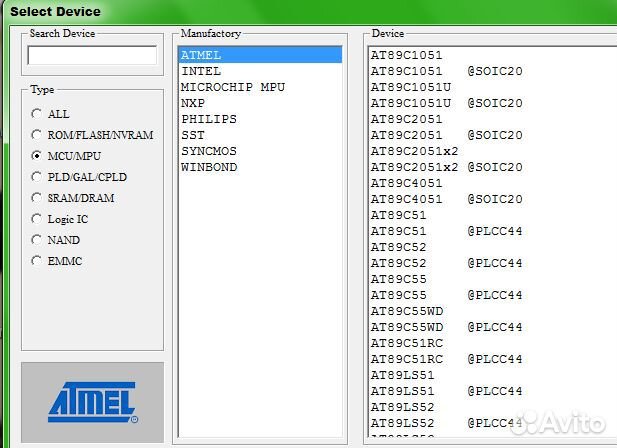
Task: Choose INTEL from manufacturer list
Action: 201,71
